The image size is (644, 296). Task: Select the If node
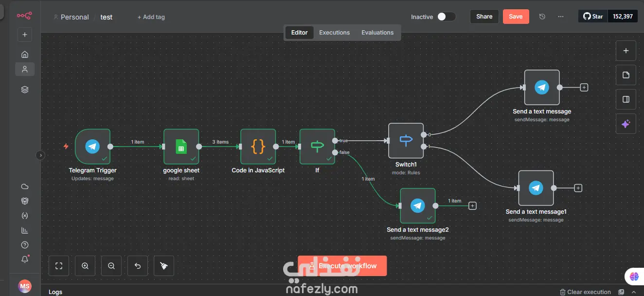coord(317,147)
